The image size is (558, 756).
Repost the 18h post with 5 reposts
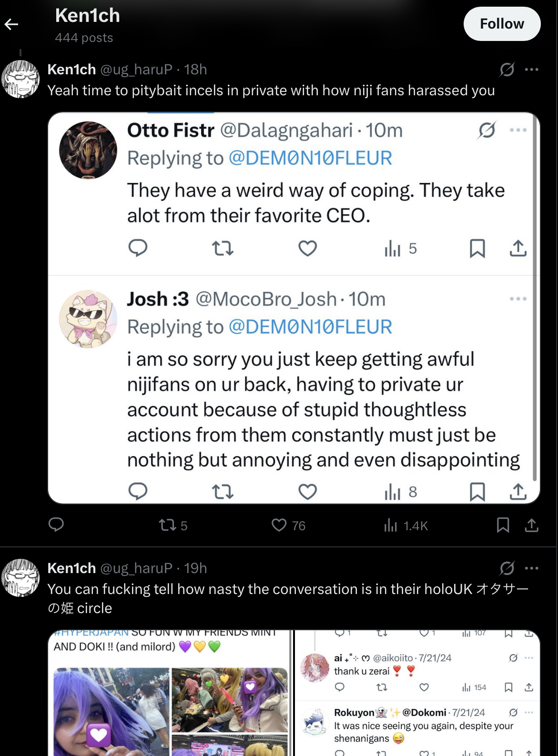(168, 525)
